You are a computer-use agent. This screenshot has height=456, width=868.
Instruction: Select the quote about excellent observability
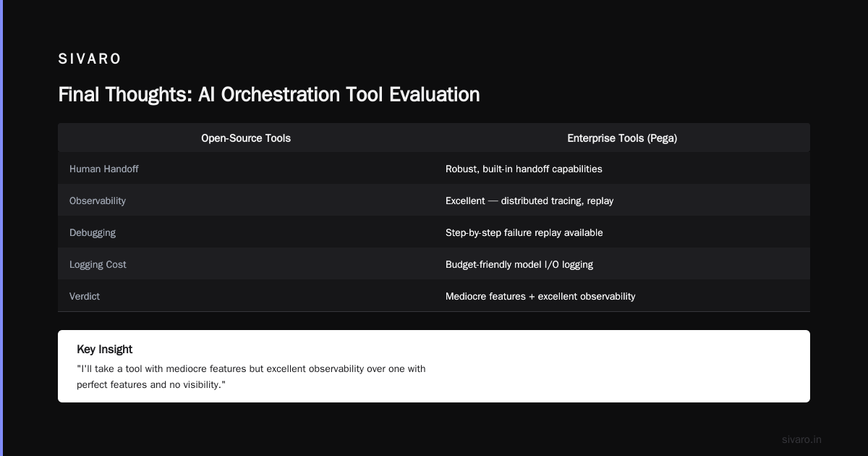251,376
